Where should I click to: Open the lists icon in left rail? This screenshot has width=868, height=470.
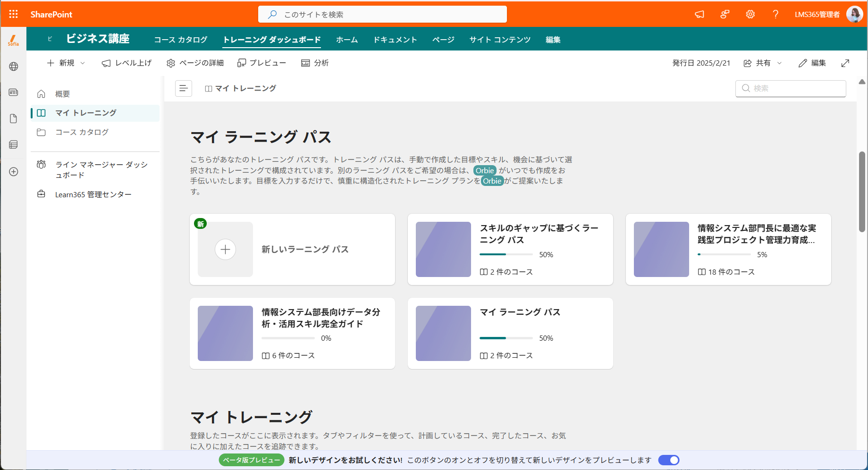tap(13, 144)
